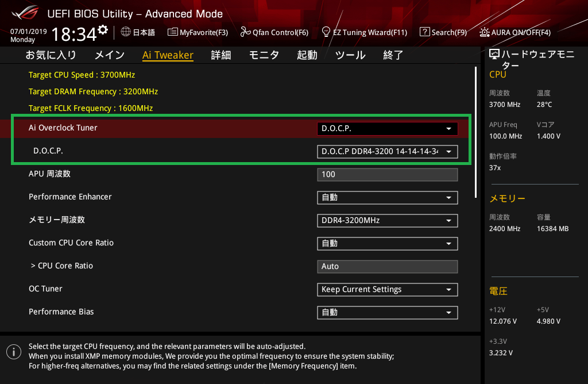Select the OC Tuner label

45,289
